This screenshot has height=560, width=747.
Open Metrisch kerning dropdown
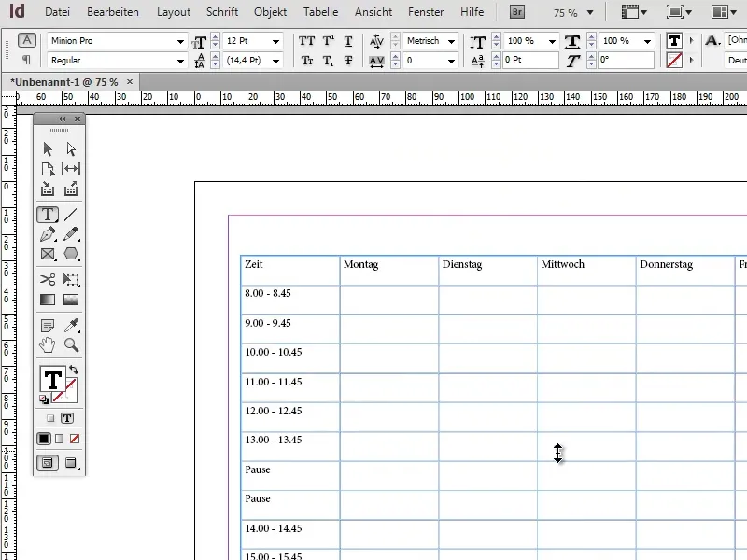coord(451,41)
